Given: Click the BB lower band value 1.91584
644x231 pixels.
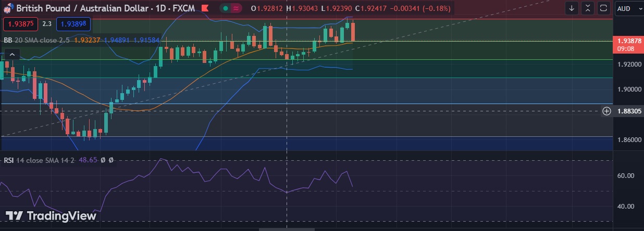Looking at the screenshot, I should pyautogui.click(x=146, y=40).
